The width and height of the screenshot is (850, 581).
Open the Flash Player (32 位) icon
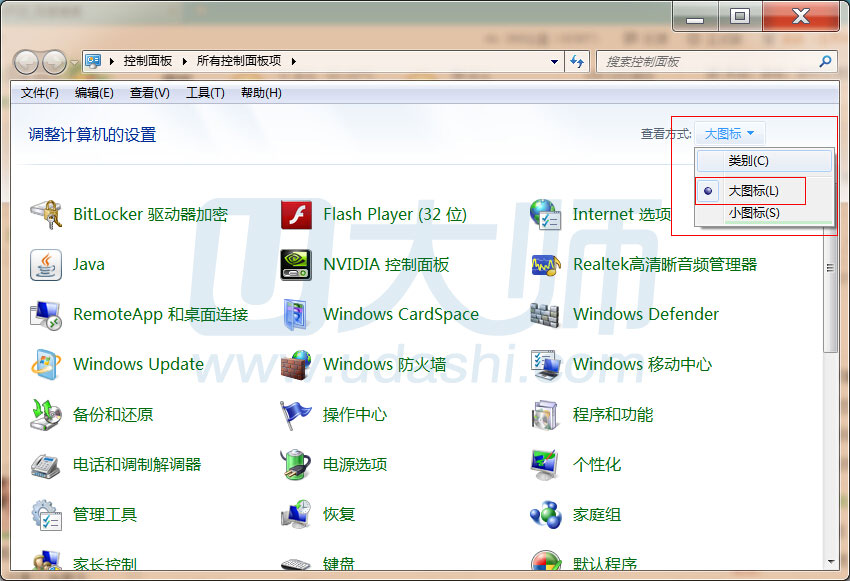click(296, 214)
